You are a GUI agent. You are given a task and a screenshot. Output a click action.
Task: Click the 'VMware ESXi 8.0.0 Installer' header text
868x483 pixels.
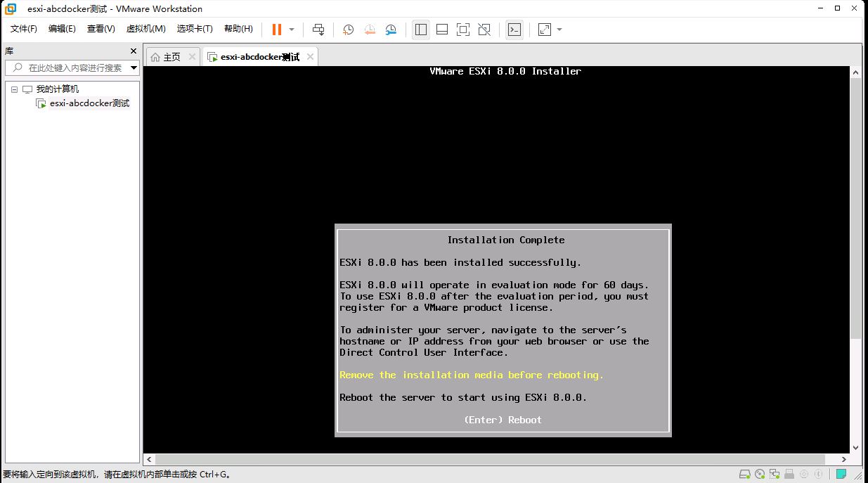(x=505, y=71)
